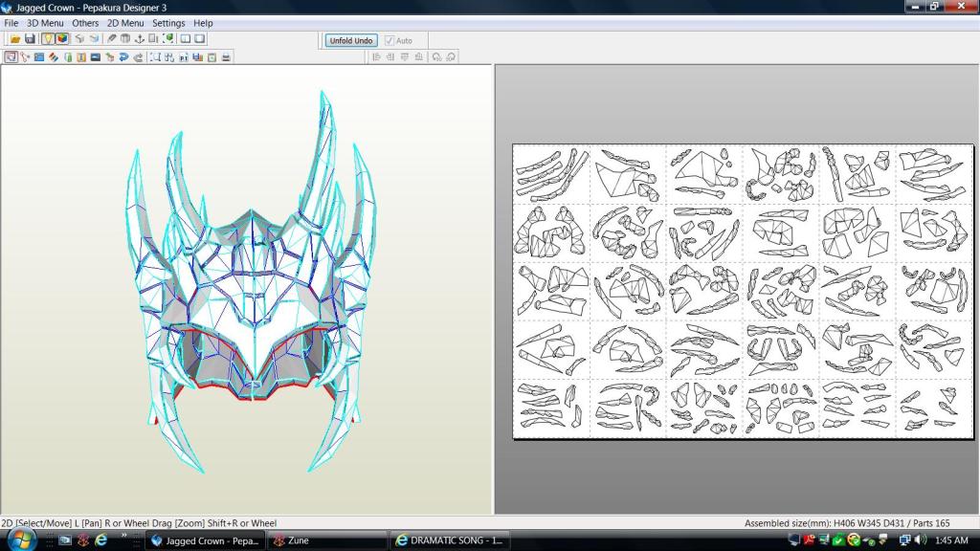
Task: Click the rotate counterclockwise icon
Action: [436, 56]
